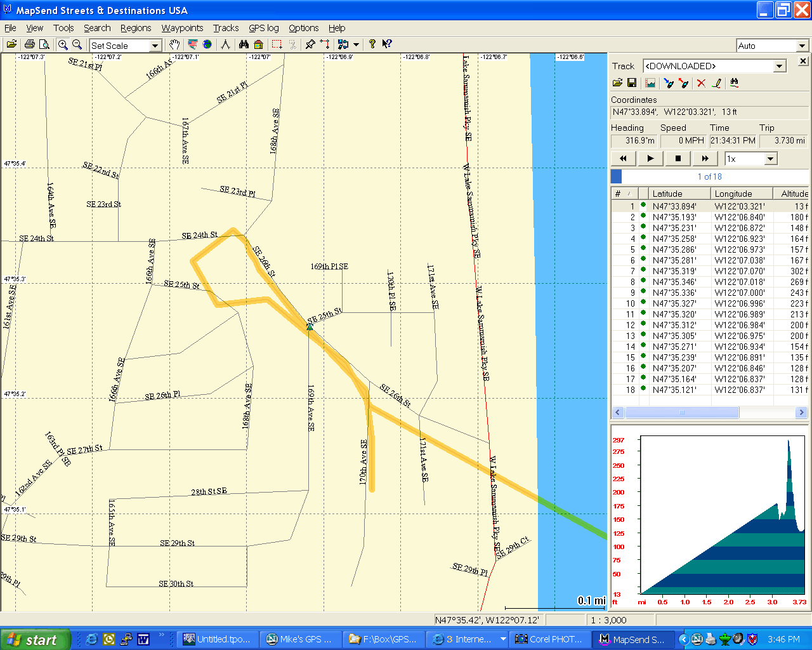This screenshot has height=650, width=812.
Task: Click the print icon in toolbar
Action: click(29, 44)
